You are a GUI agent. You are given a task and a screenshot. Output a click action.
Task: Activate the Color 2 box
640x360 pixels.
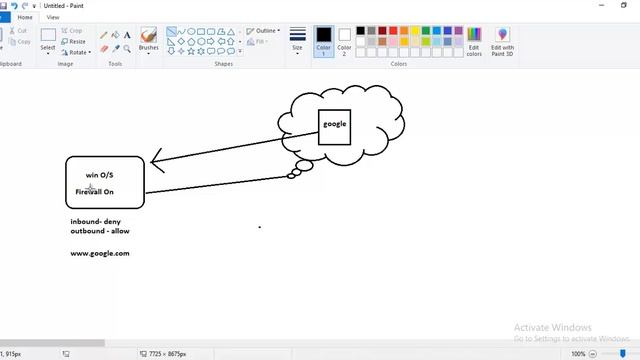click(344, 41)
